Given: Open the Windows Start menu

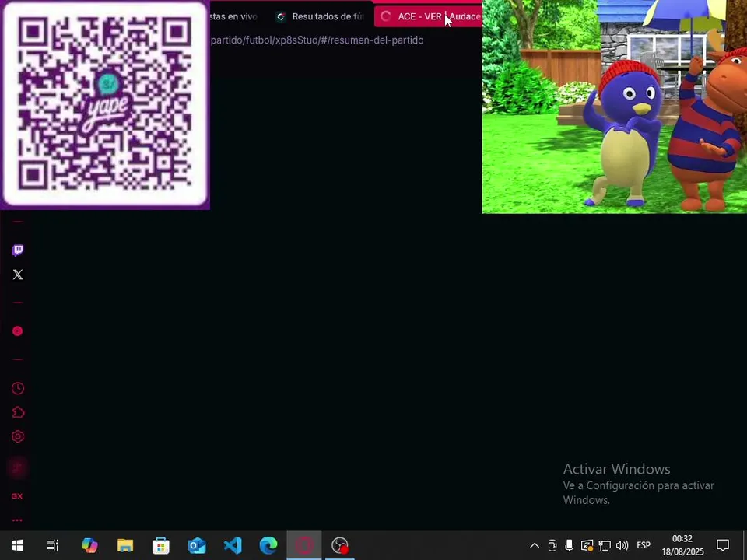Looking at the screenshot, I should pyautogui.click(x=18, y=545).
